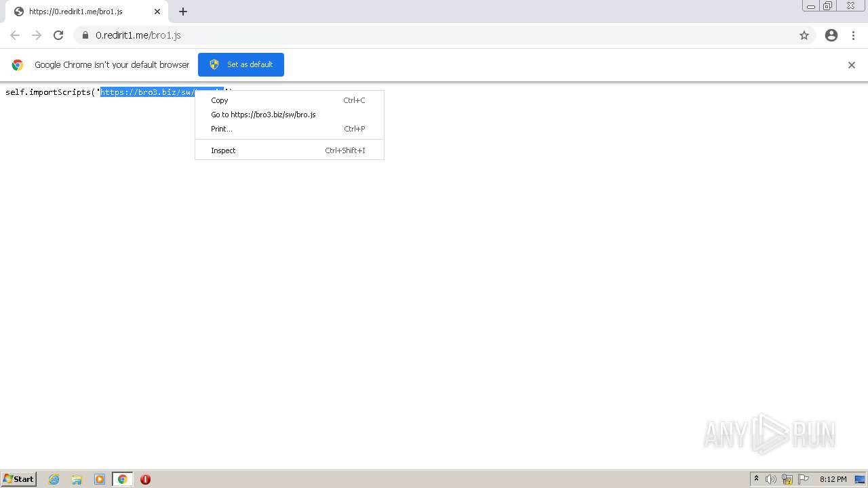
Task: Open the Action Center flag icon
Action: pos(804,479)
